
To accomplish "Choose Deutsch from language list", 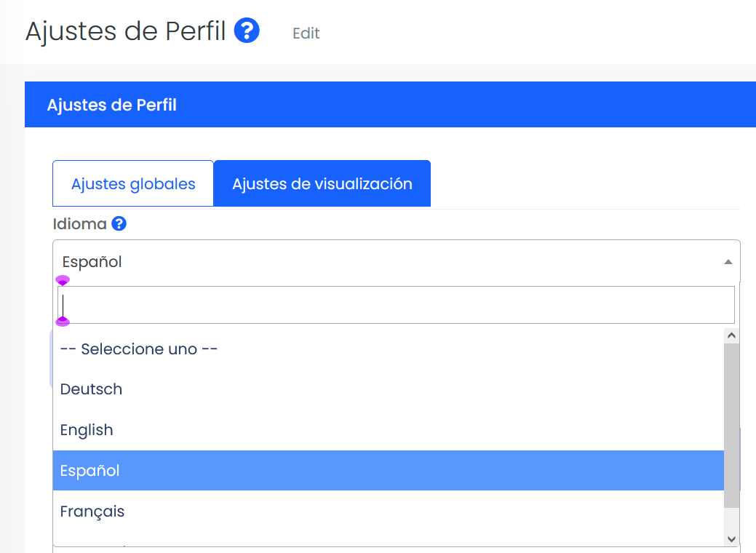I will 389,389.
